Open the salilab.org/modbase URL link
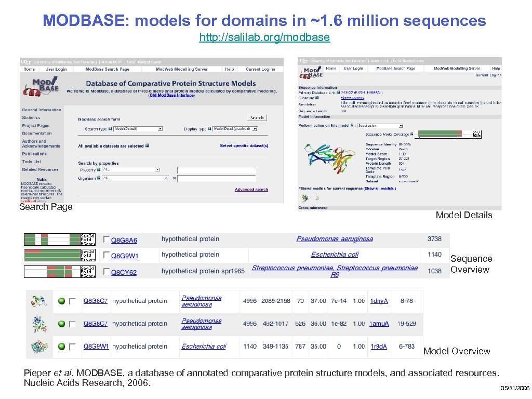Screen dimensions: 532x399 [x=264, y=37]
